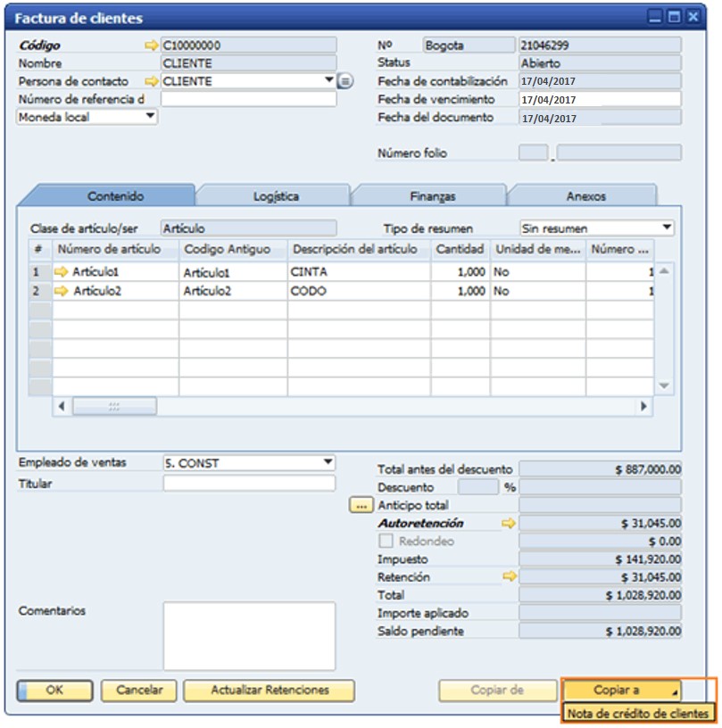The image size is (722, 728).
Task: Click the Fecha de vencimiento field
Action: (600, 99)
